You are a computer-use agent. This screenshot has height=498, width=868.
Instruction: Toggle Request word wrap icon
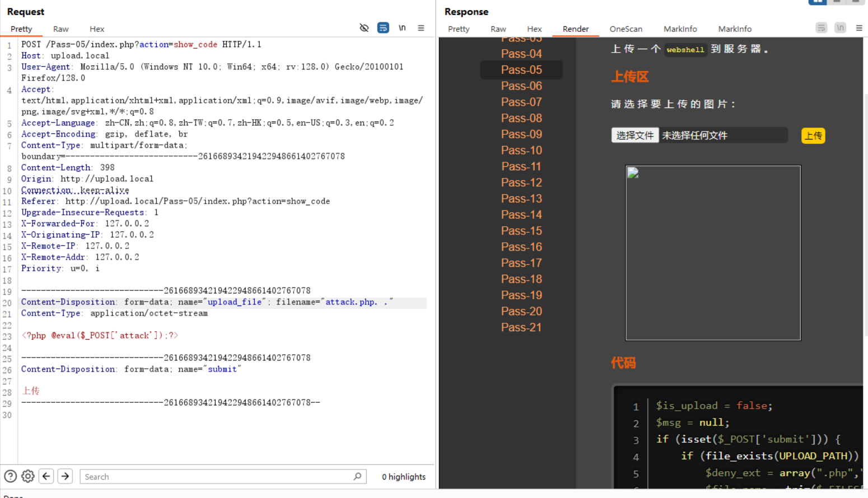383,28
